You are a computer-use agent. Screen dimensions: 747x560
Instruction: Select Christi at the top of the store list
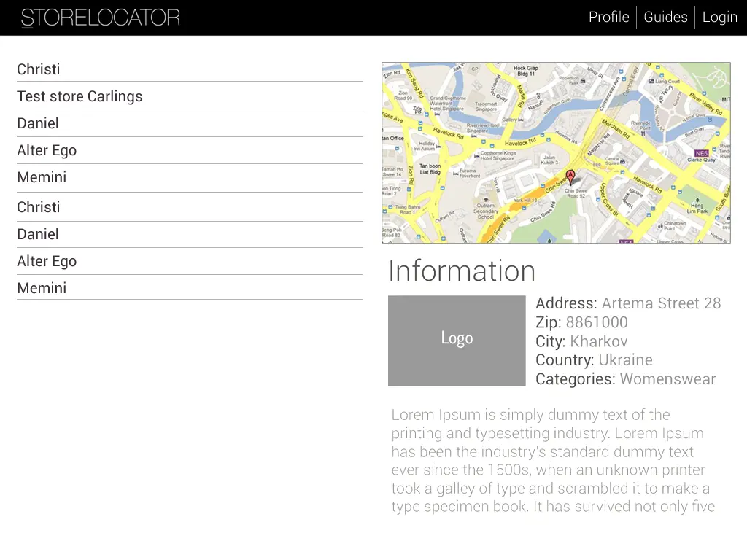point(38,69)
